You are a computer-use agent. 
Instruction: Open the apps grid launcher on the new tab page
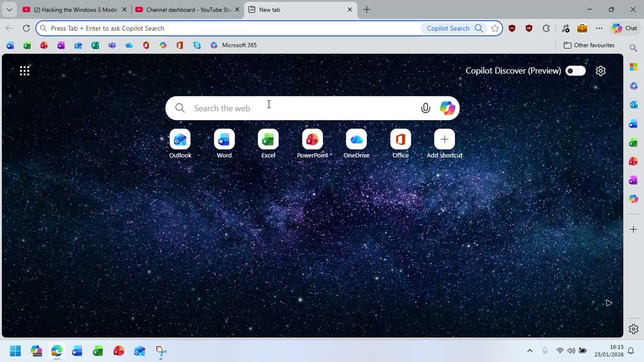pos(25,71)
